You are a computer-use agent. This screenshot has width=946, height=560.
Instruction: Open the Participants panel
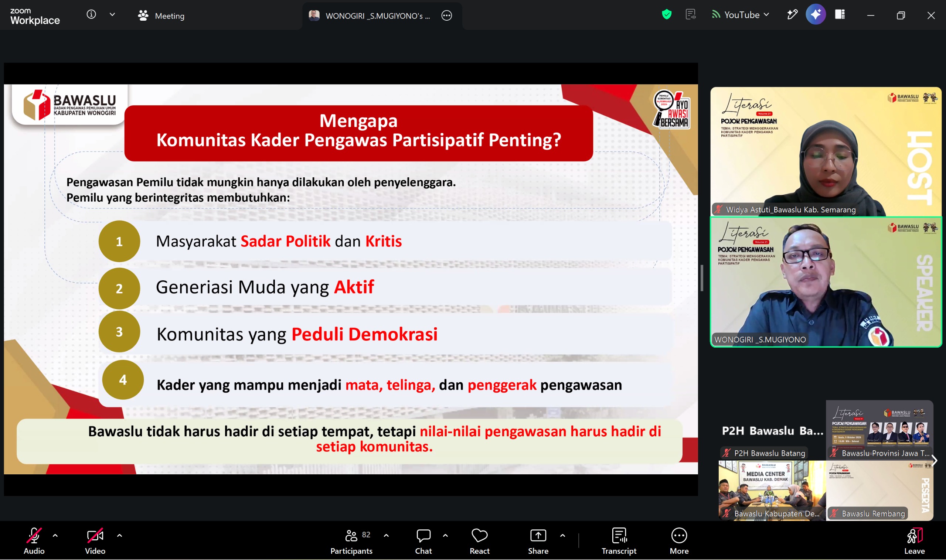(351, 541)
